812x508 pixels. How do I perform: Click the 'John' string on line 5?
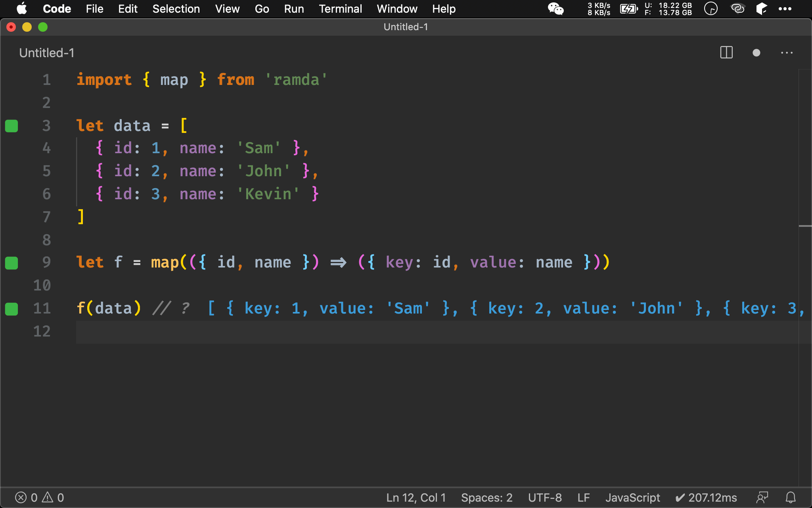pos(263,171)
